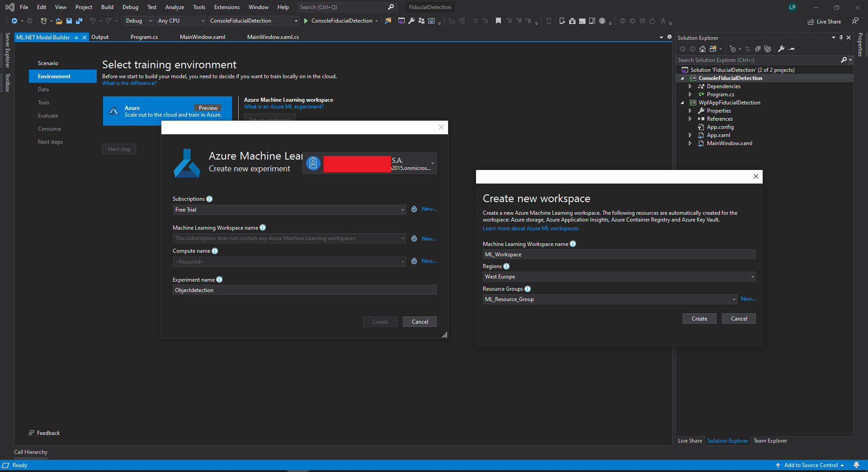The width and height of the screenshot is (868, 472).
Task: Click the Open File folder icon
Action: tap(59, 21)
